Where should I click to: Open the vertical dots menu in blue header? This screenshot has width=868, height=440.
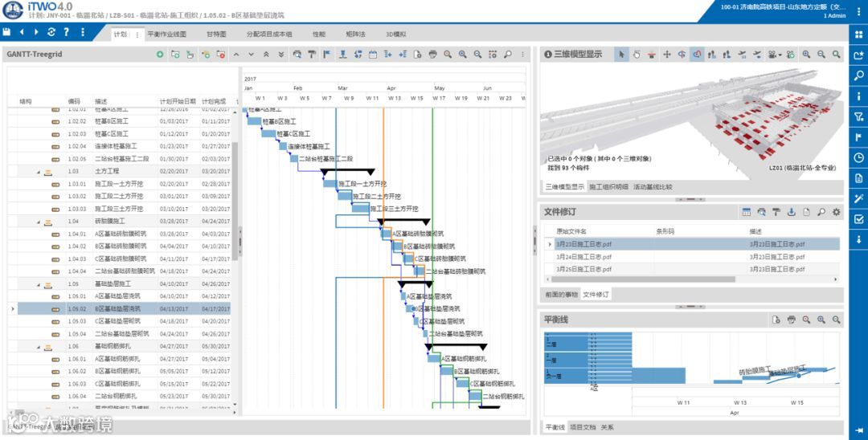pos(83,32)
